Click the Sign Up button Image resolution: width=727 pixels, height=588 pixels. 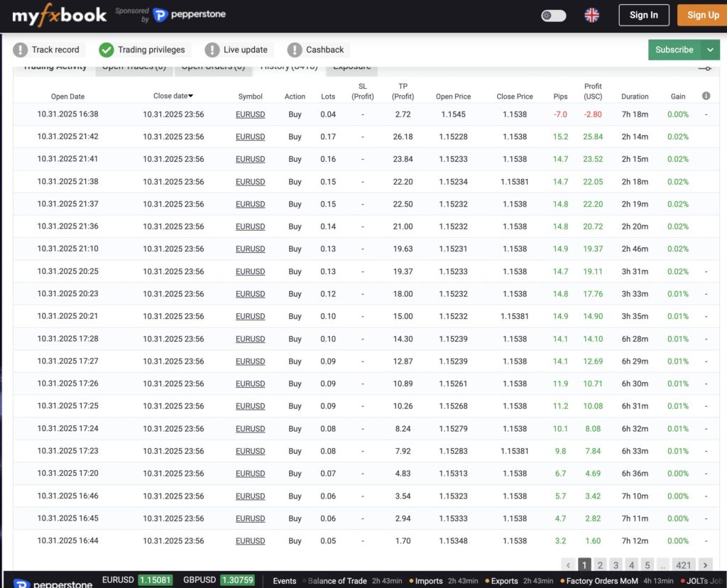pos(702,15)
